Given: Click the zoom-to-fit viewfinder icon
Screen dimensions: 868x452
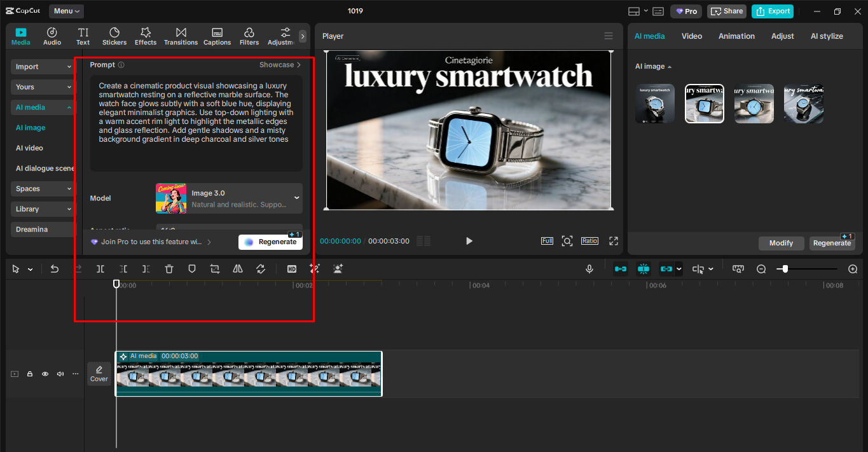Looking at the screenshot, I should pyautogui.click(x=567, y=241).
